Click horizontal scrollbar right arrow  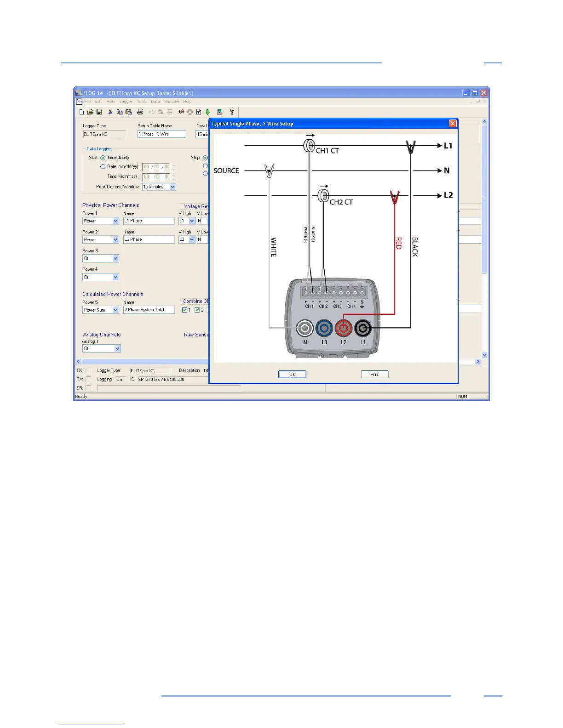click(478, 361)
